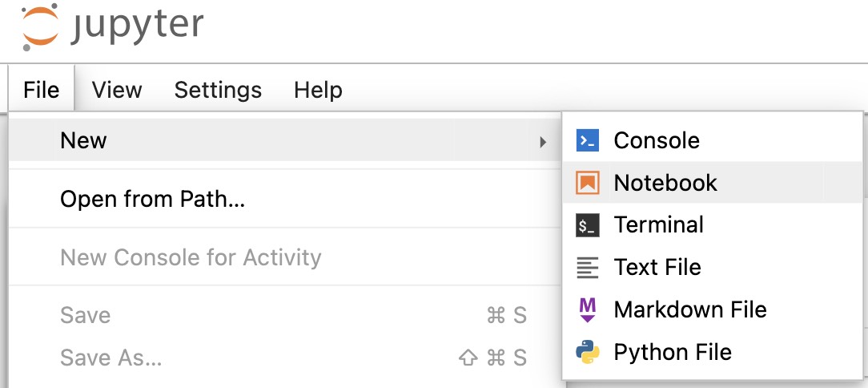The height and width of the screenshot is (388, 868).
Task: Click the jupyter wordmark text
Action: pos(137,26)
